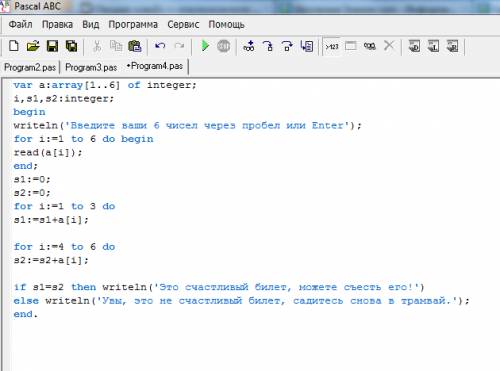This screenshot has width=500, height=371.
Task: Open the Файл menu
Action: click(21, 24)
